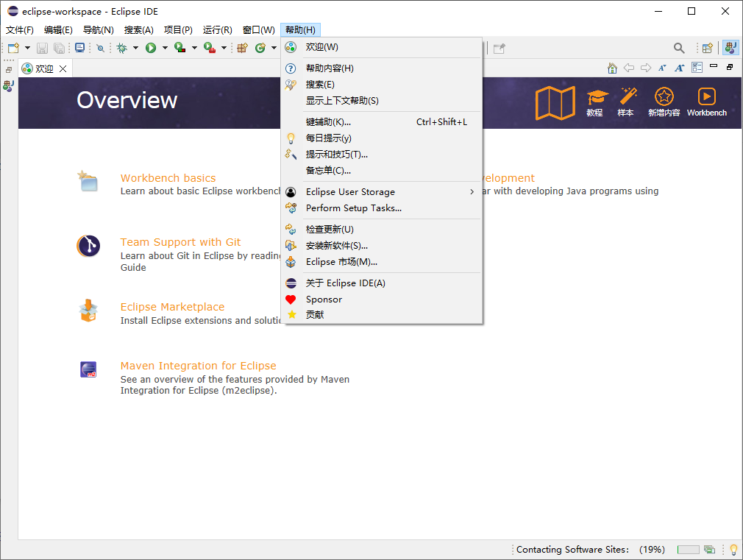
Task: Select 备忘单(C)... menu entry
Action: click(x=382, y=170)
